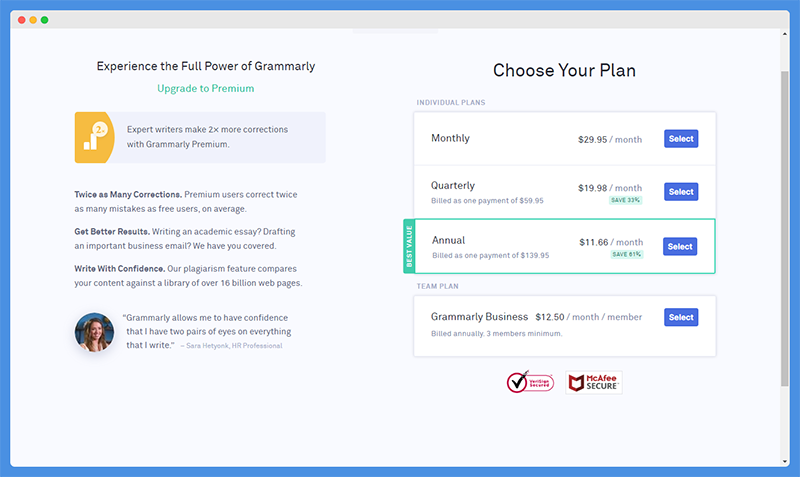Screen dimensions: 800x477
Task: Click the Save 33% badge
Action: pos(626,200)
